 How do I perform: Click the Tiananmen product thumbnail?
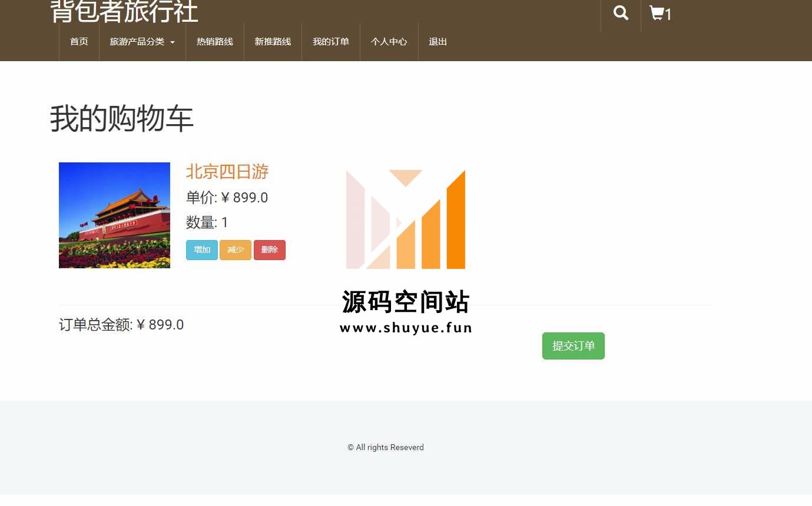[114, 215]
